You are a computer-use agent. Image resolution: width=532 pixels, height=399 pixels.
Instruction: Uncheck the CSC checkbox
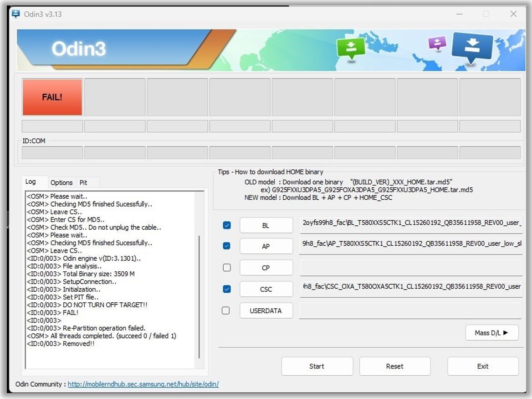(x=227, y=289)
